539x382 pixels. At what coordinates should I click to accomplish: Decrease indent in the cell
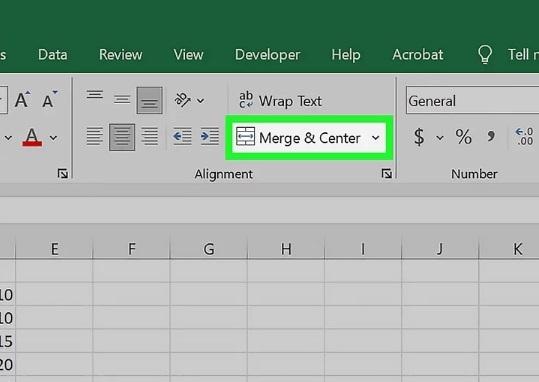[182, 137]
